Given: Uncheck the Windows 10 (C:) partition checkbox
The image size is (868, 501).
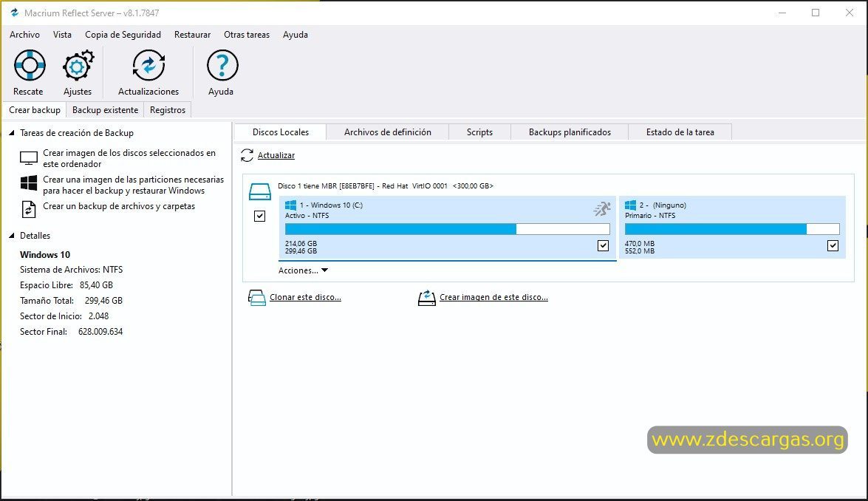Looking at the screenshot, I should tap(604, 245).
